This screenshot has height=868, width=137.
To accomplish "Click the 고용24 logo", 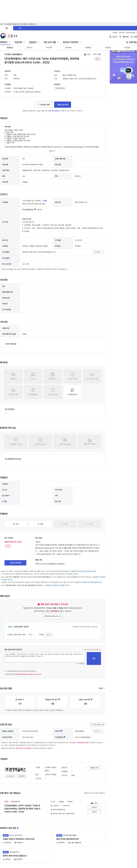I will click(9, 36).
